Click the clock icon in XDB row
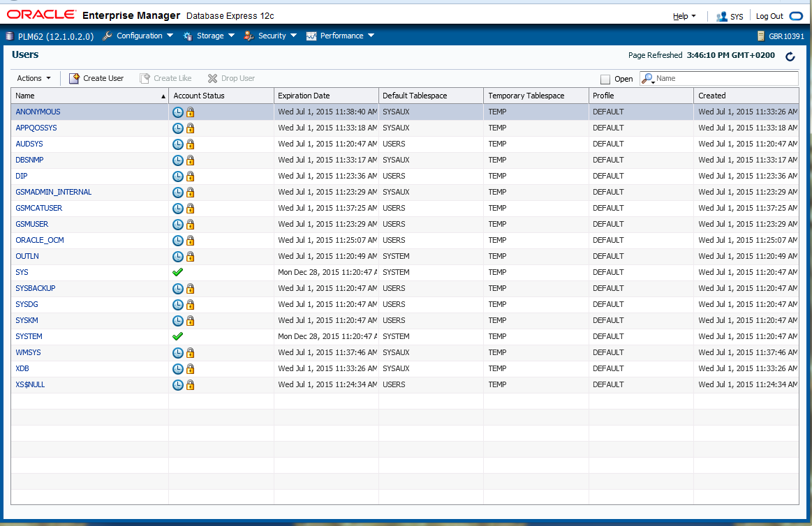The image size is (812, 526). pos(177,369)
